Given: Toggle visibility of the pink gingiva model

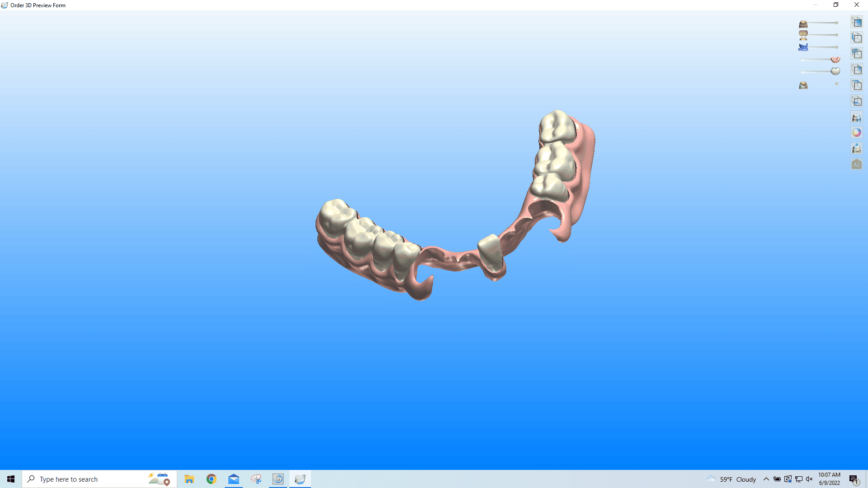Looking at the screenshot, I should 835,59.
